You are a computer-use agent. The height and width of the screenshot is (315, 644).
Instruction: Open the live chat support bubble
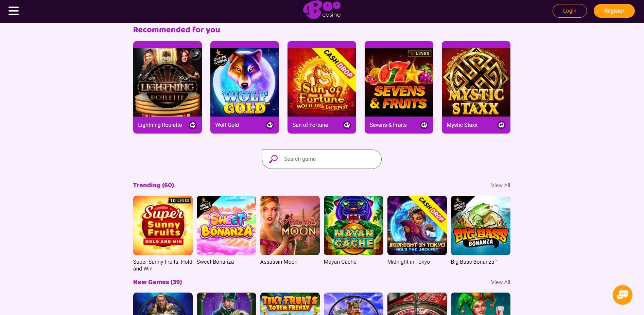click(x=622, y=295)
